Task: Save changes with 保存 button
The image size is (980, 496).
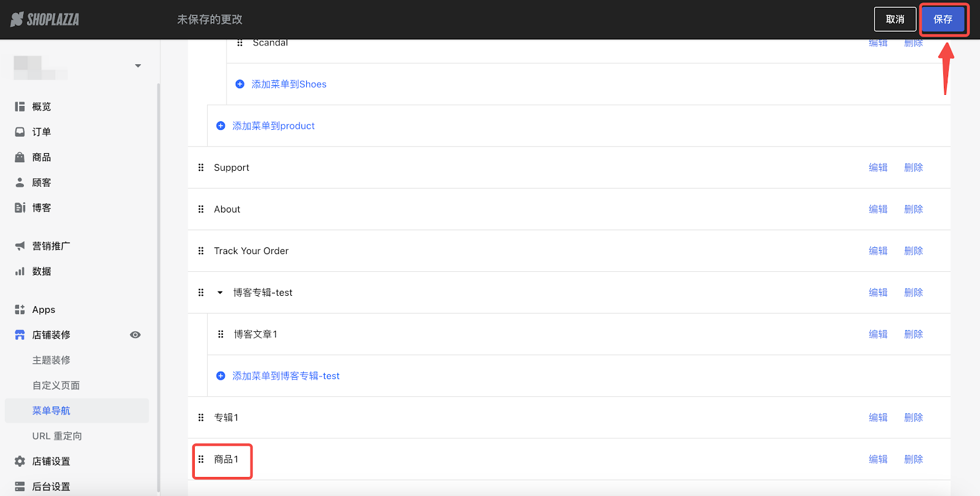Action: 943,20
